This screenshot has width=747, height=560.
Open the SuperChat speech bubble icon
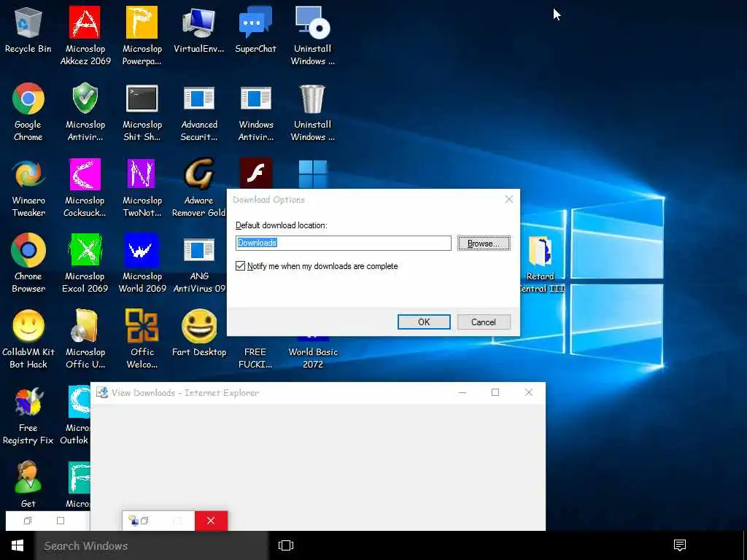pos(256,31)
